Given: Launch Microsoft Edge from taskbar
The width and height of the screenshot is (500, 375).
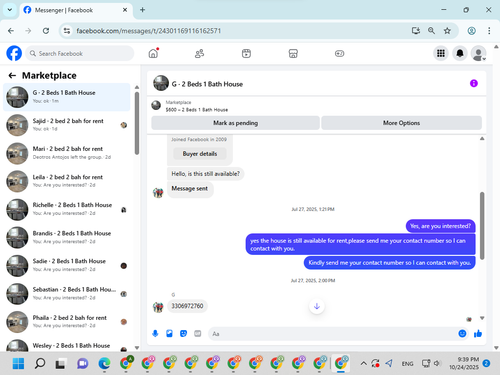Looking at the screenshot, I should coord(104,363).
